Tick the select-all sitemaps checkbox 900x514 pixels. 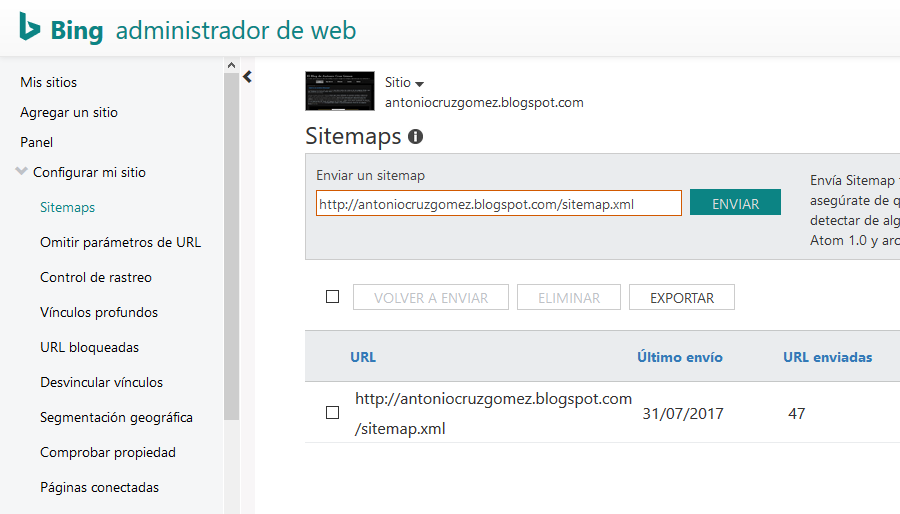click(x=332, y=297)
